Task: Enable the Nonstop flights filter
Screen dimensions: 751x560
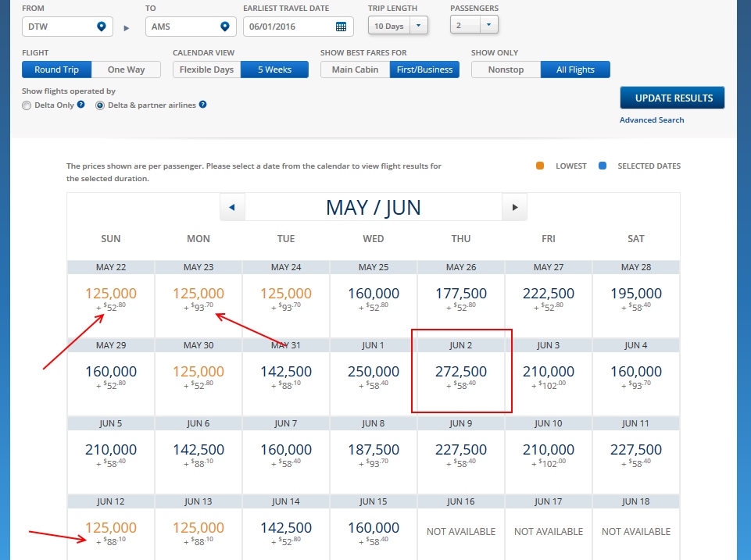Action: pyautogui.click(x=506, y=70)
